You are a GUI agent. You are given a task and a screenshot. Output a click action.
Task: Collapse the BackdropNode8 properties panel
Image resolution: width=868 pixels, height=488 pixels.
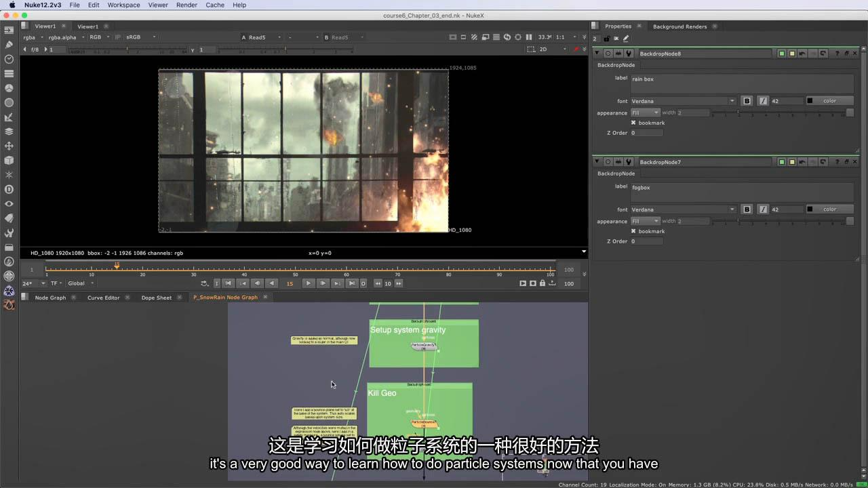tap(597, 54)
